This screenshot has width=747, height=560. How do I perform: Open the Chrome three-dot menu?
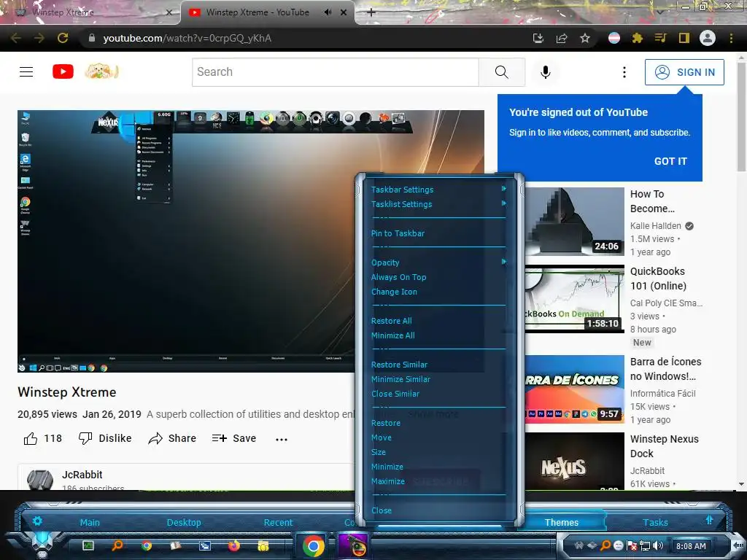731,38
